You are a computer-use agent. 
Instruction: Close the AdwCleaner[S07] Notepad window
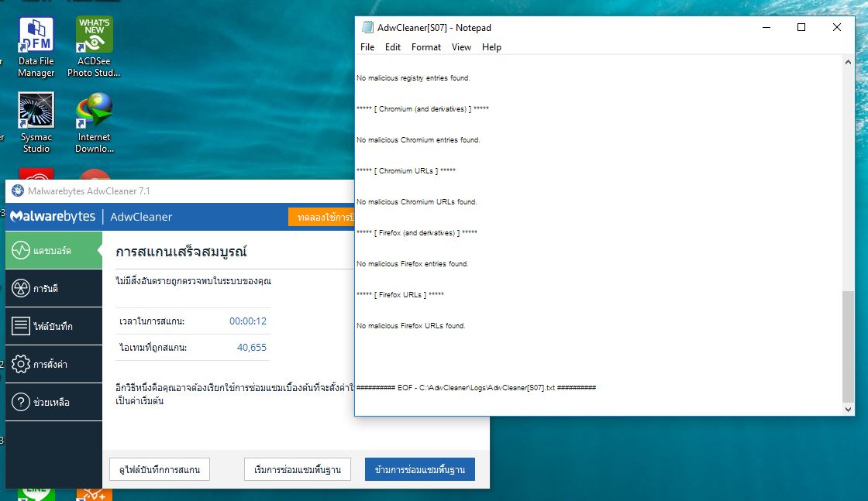click(837, 28)
